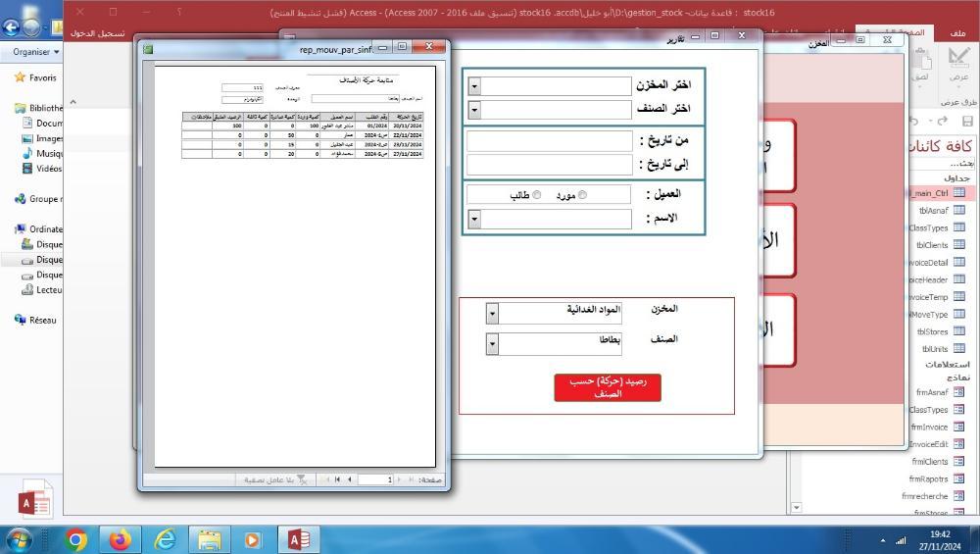Open the الاسم name dropdown arrow
The width and height of the screenshot is (980, 554).
pyautogui.click(x=474, y=219)
